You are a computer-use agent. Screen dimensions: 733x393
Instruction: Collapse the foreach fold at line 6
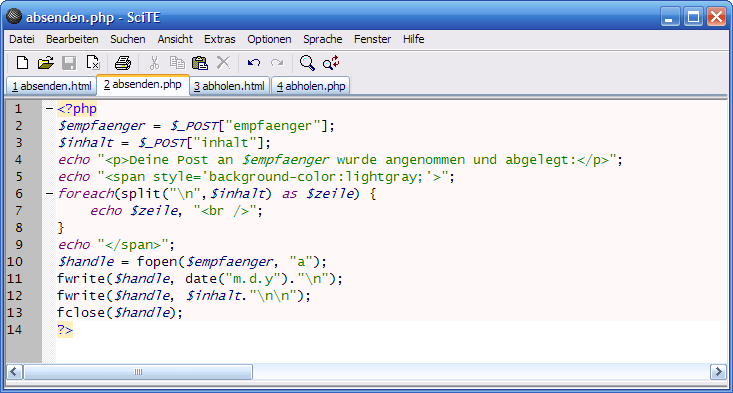click(49, 193)
